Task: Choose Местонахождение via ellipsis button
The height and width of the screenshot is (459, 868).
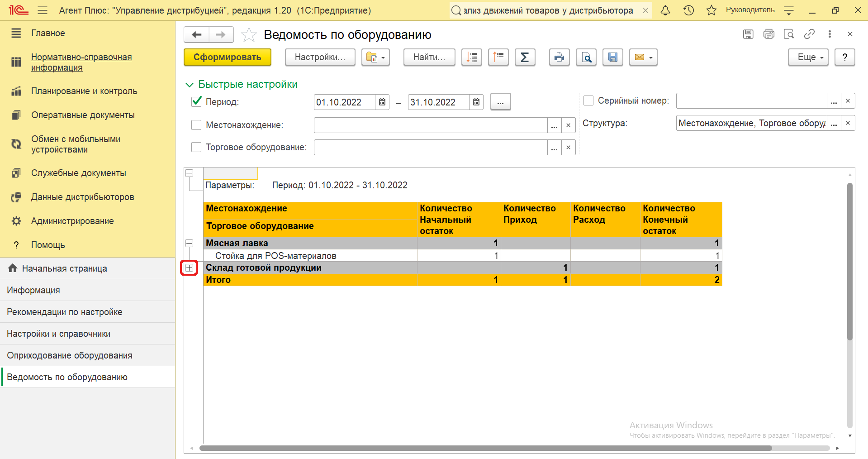Action: click(555, 125)
